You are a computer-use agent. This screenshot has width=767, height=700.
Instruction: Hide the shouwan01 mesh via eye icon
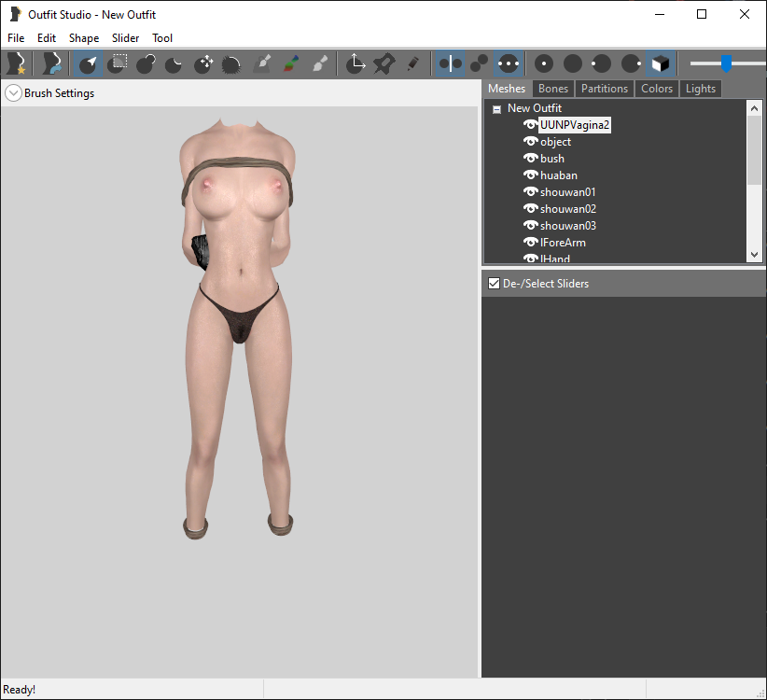tap(530, 191)
